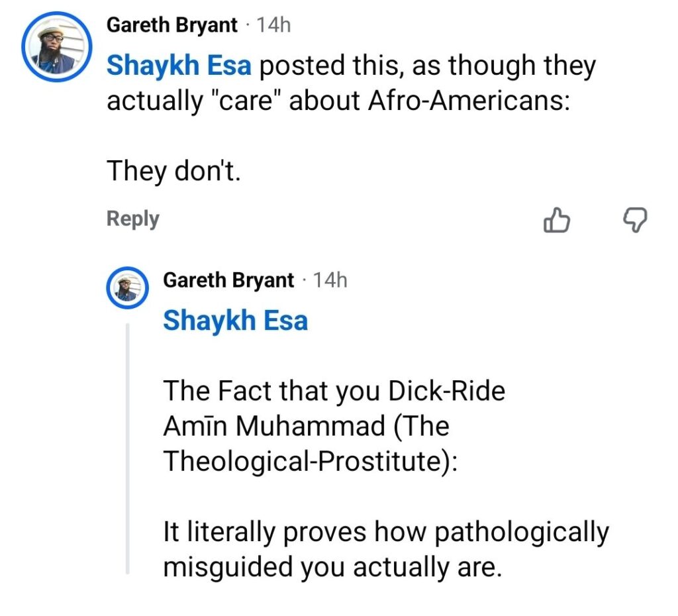Click the 14h timestamp on top comment
Image resolution: width=678 pixels, height=616 pixels.
point(273,26)
